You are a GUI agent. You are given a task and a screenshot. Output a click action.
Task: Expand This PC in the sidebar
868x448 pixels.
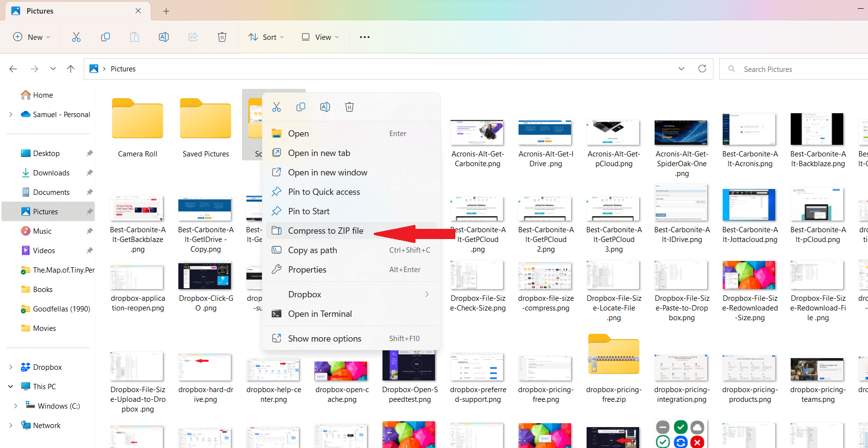(x=11, y=386)
